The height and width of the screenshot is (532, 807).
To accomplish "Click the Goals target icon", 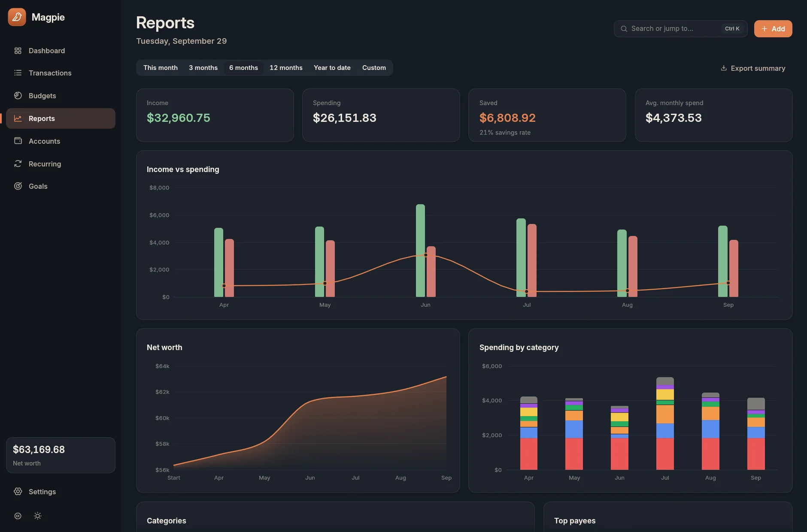I will pos(18,186).
